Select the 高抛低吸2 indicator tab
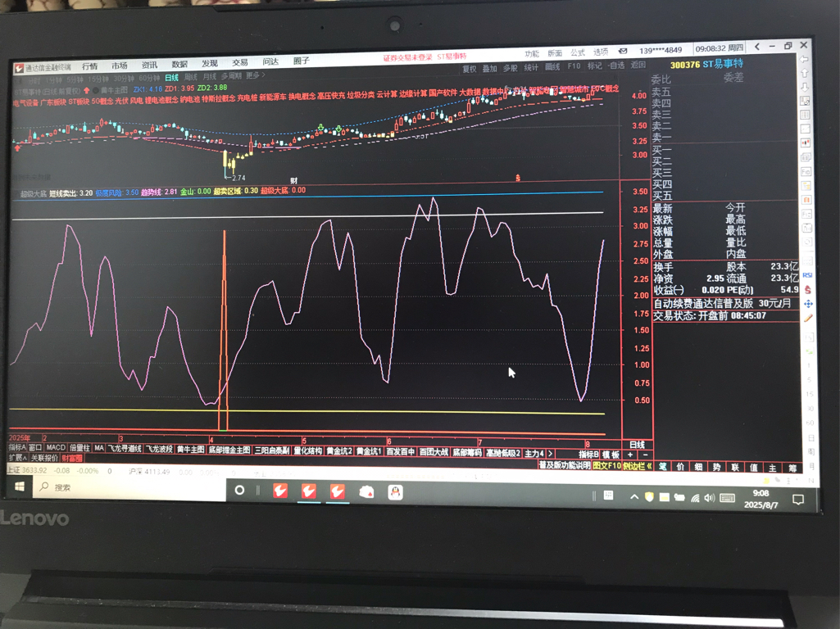This screenshot has height=629, width=840. pyautogui.click(x=503, y=454)
